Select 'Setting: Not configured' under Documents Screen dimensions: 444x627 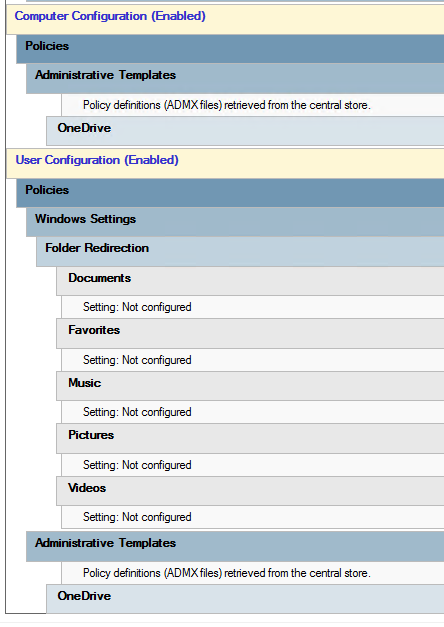[x=137, y=307]
